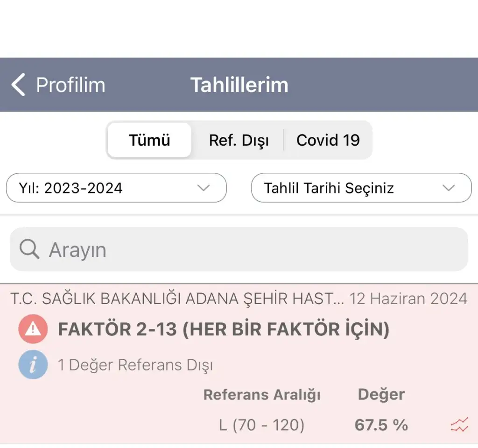Click the chevron on the test date selector
The image size is (478, 448).
[449, 188]
